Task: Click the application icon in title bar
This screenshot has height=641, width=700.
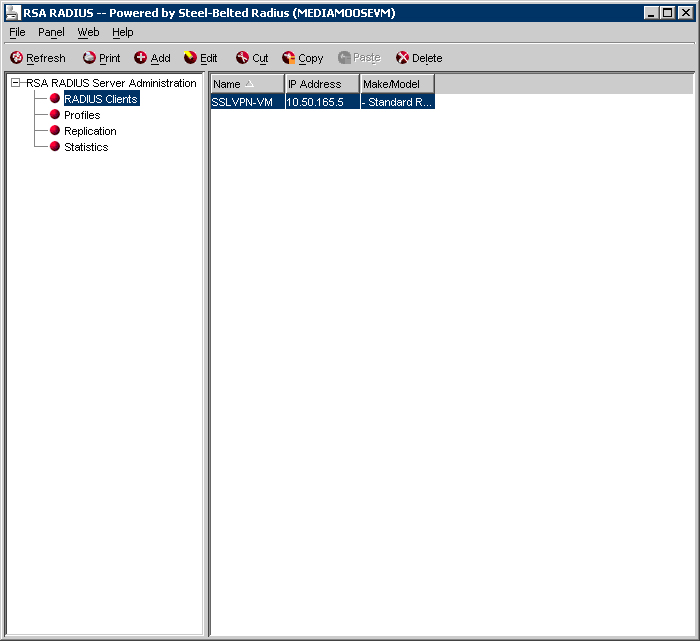Action: pyautogui.click(x=12, y=13)
